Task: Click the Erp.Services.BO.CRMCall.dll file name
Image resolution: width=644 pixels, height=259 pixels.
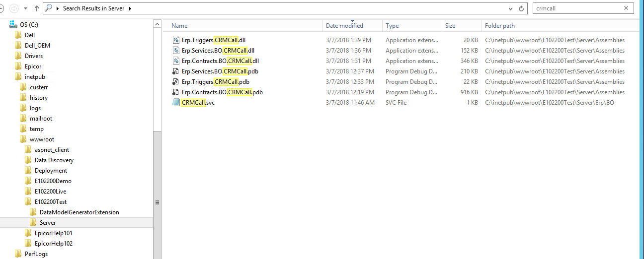Action: [x=218, y=50]
